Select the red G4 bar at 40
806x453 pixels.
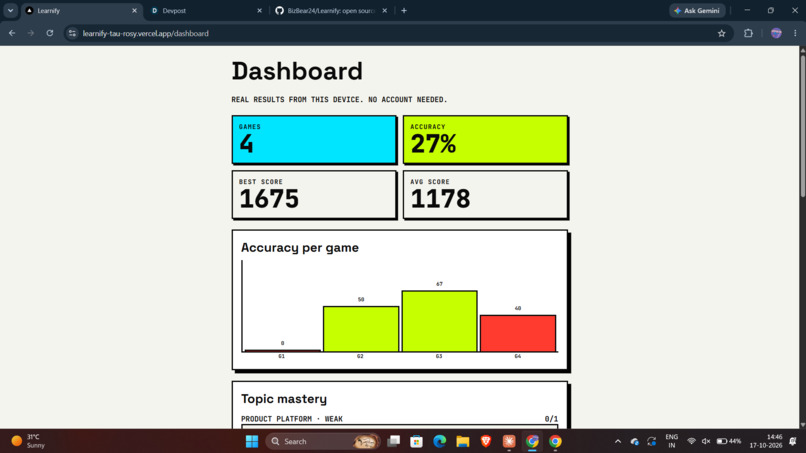coord(518,334)
